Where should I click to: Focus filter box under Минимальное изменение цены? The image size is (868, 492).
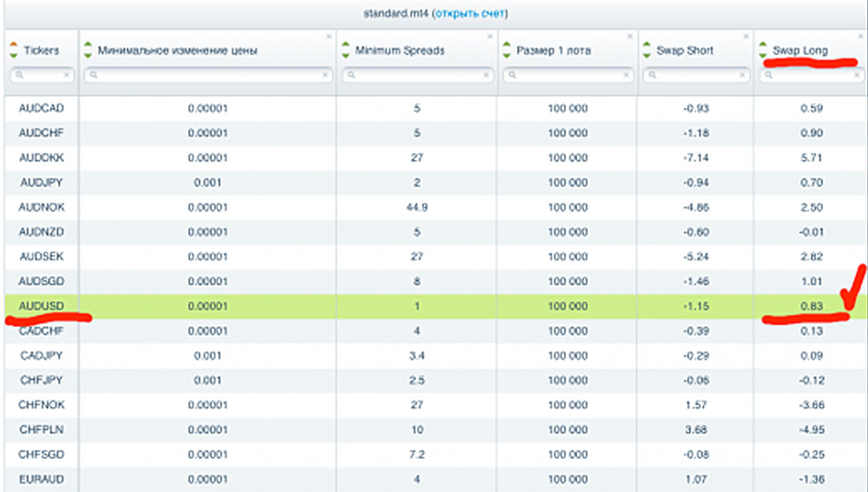coord(208,75)
